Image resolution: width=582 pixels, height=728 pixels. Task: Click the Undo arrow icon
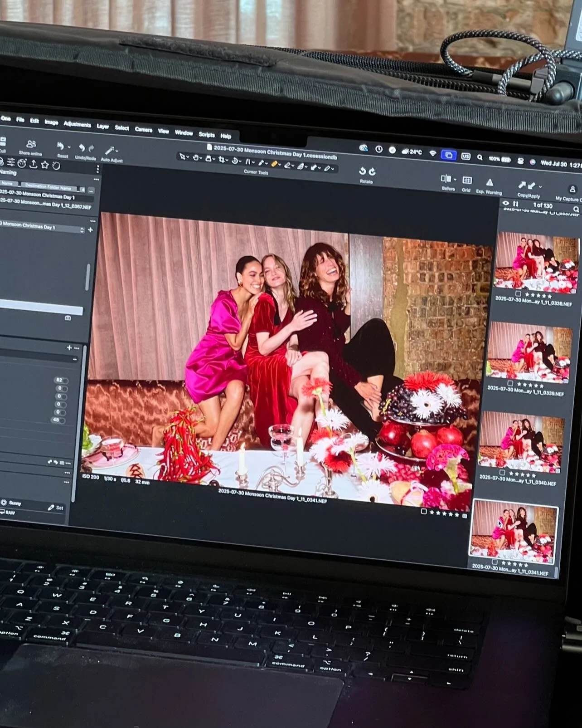(x=82, y=148)
